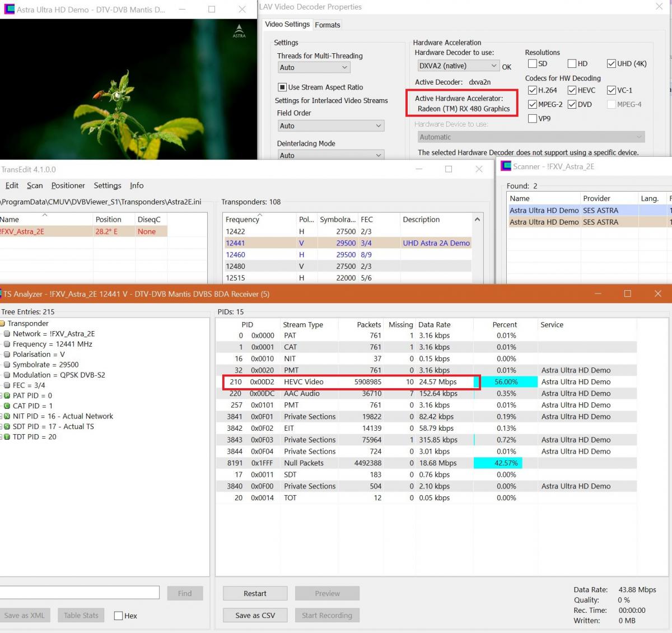Click the PAT PID green icon
The image size is (672, 633).
[x=7, y=395]
